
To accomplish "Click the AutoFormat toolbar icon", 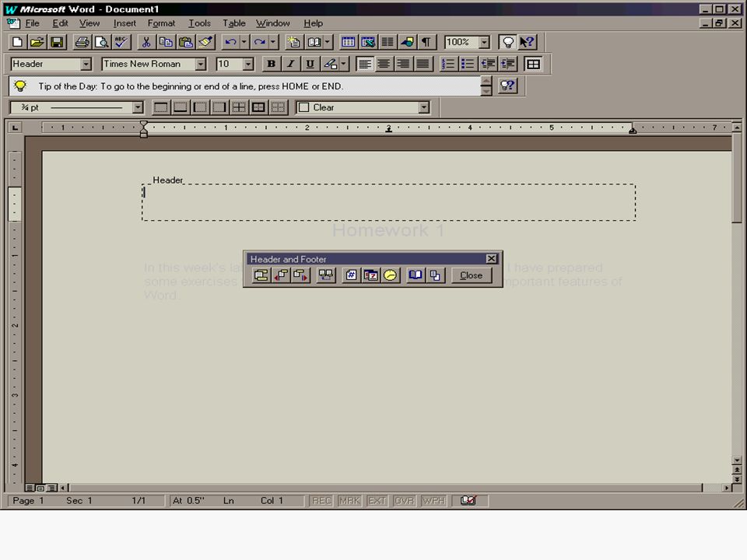I will (294, 42).
